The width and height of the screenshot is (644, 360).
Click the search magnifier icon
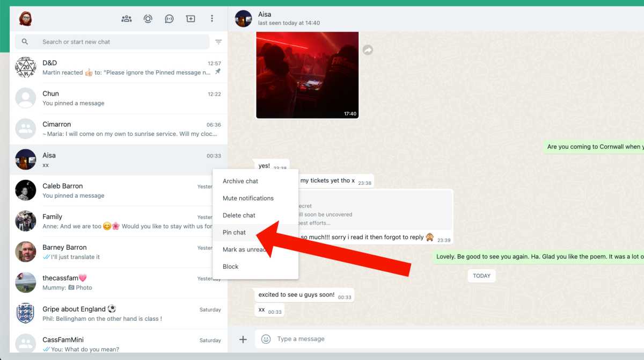(x=25, y=42)
